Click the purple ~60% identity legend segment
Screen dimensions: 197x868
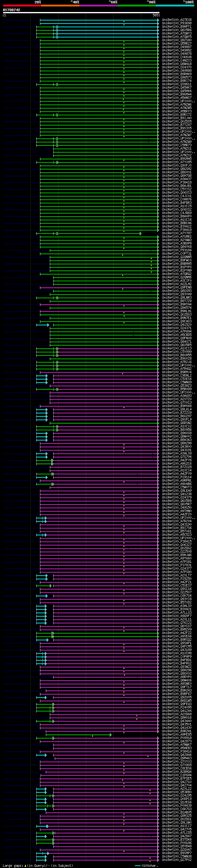(98, 6)
